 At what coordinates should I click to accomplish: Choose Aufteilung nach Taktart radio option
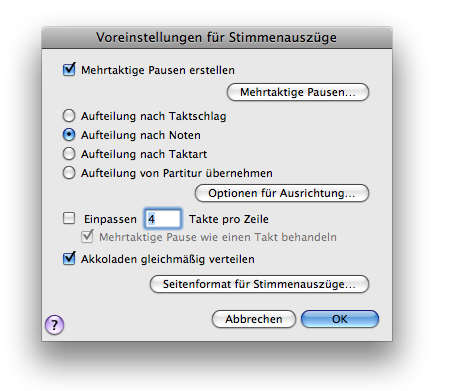pyautogui.click(x=69, y=154)
